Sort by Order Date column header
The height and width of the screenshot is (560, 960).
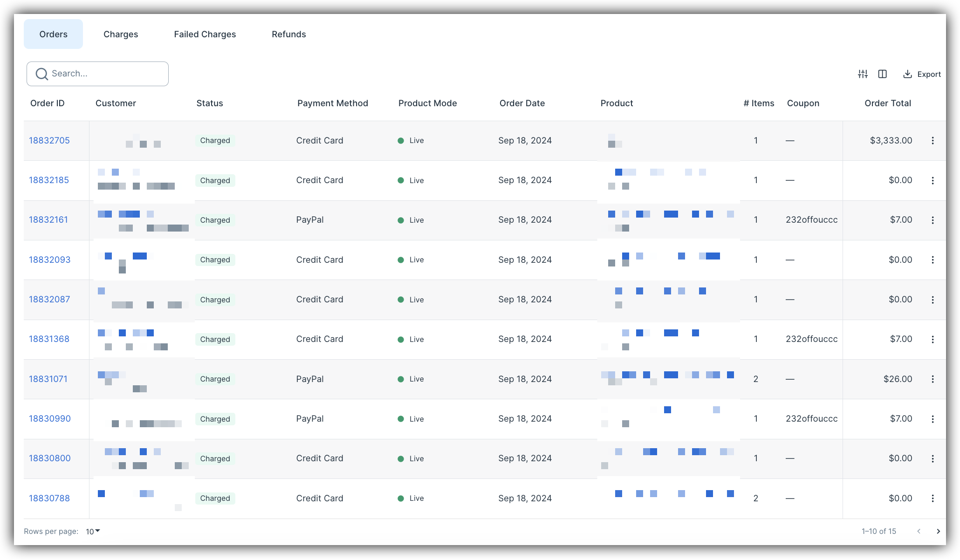coord(522,103)
